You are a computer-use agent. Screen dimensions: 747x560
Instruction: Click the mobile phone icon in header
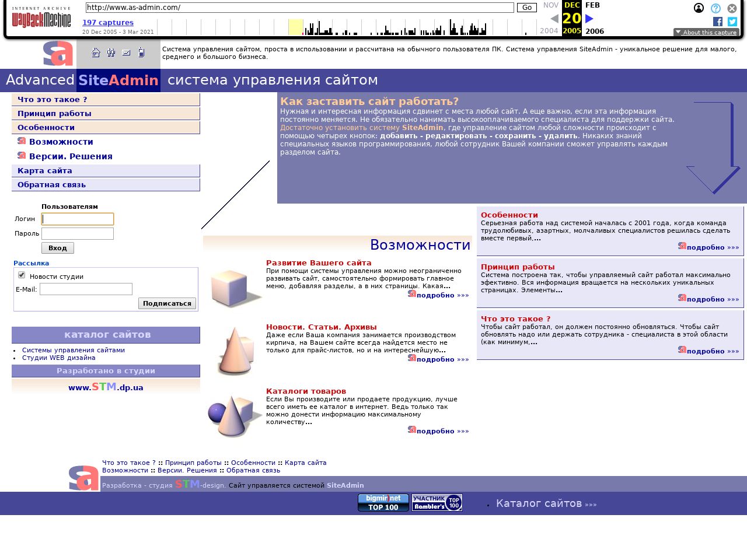[141, 52]
